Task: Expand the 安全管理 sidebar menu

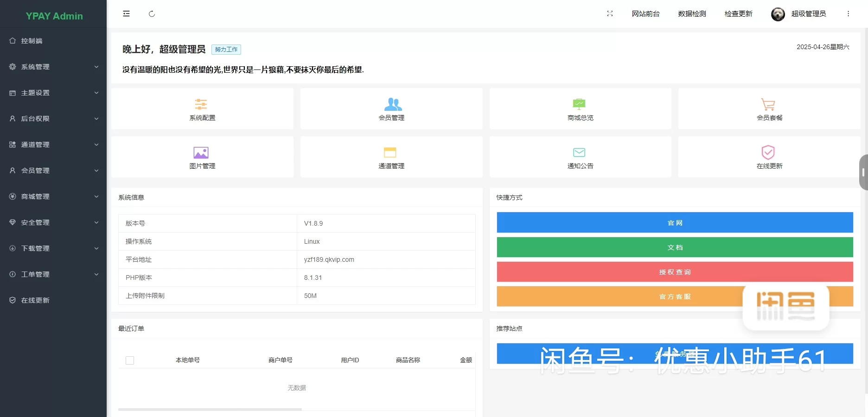Action: (53, 222)
